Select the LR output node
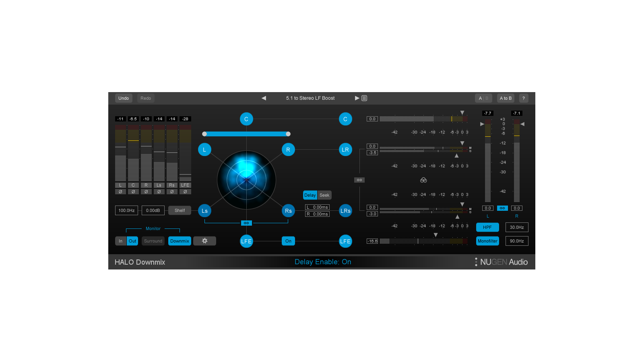 pyautogui.click(x=345, y=150)
